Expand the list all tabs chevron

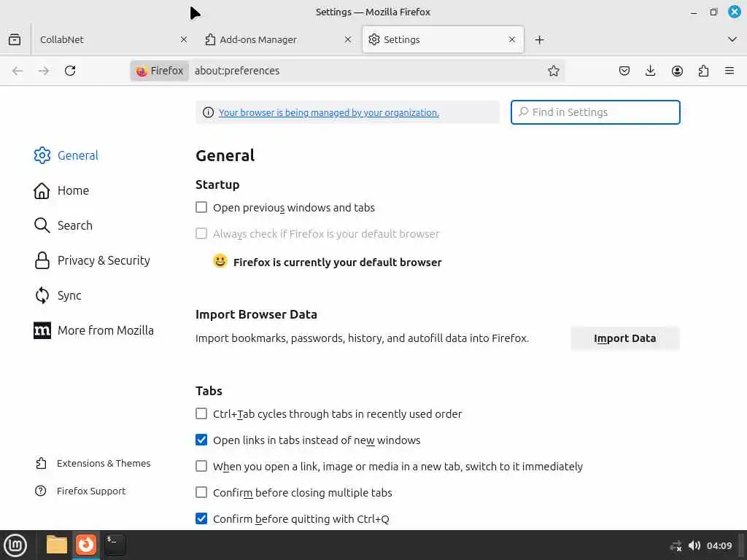(732, 39)
